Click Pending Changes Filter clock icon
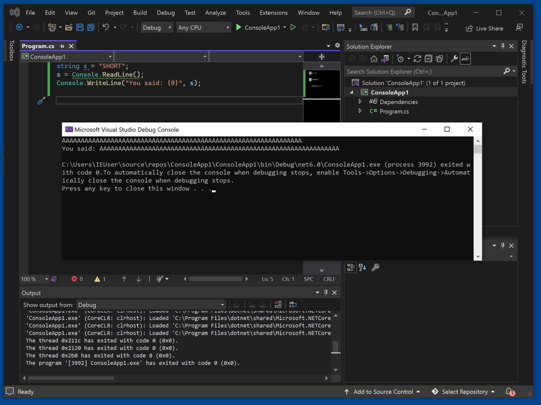The height and width of the screenshot is (405, 541). pyautogui.click(x=400, y=59)
